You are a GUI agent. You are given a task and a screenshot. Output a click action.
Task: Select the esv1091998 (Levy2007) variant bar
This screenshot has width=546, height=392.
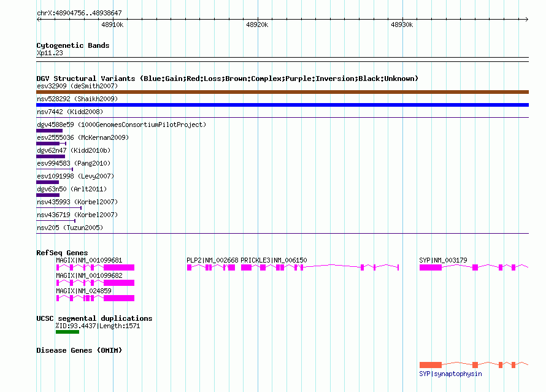48,182
